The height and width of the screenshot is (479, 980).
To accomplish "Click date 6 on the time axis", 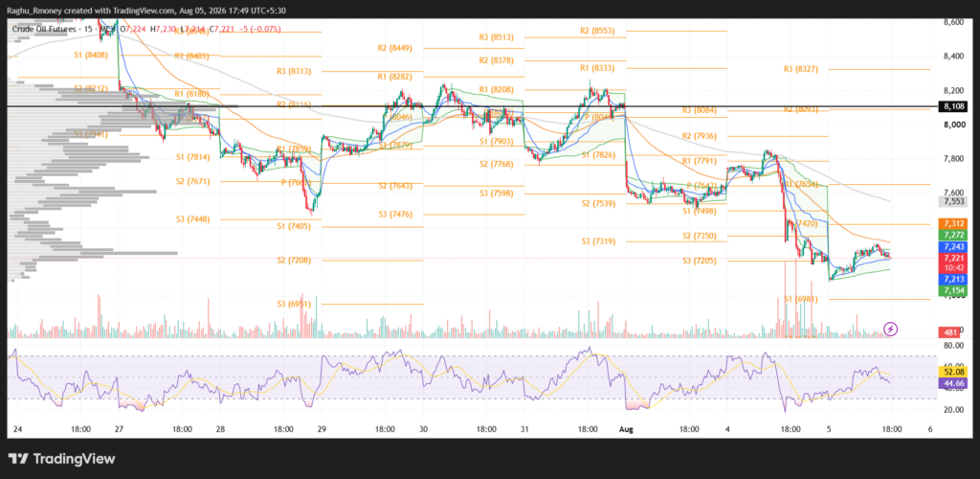I will coord(930,429).
